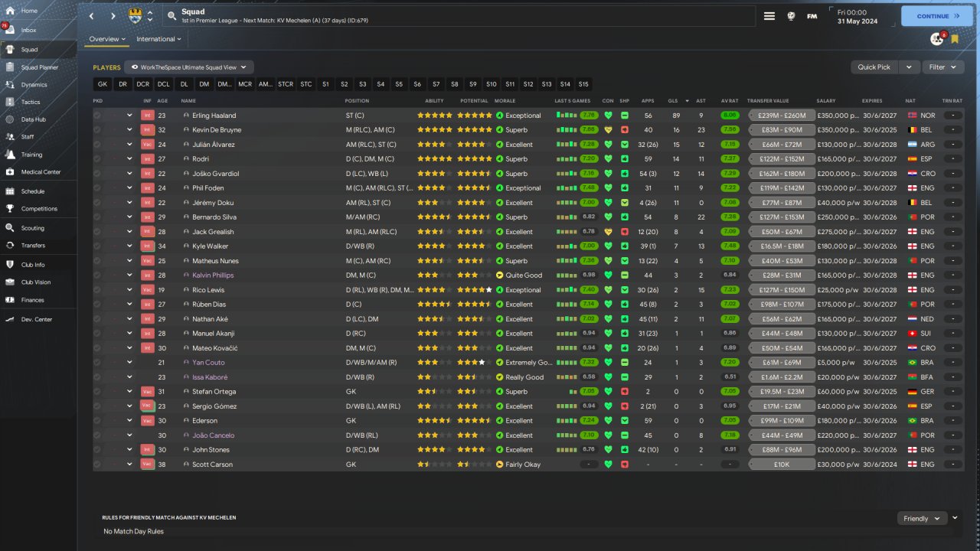Select the DCR position filter

click(143, 84)
